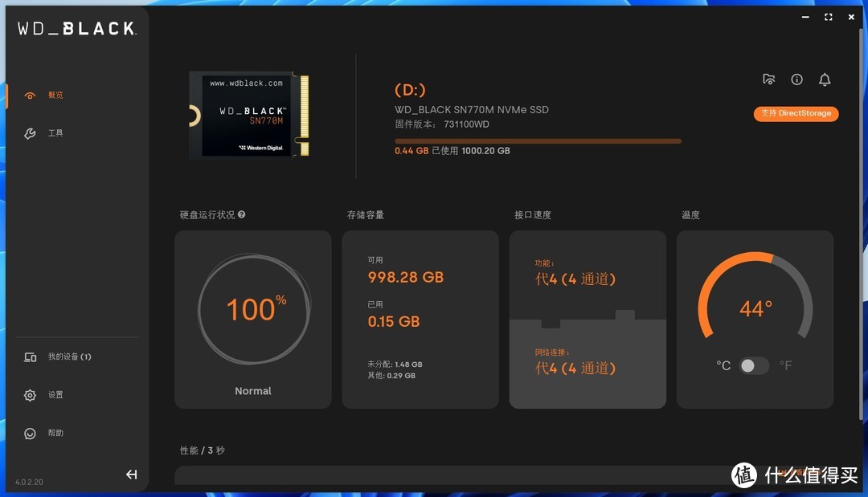This screenshot has width=868, height=497.
Task: Close the WD_BLACK dashboard window
Action: click(851, 17)
